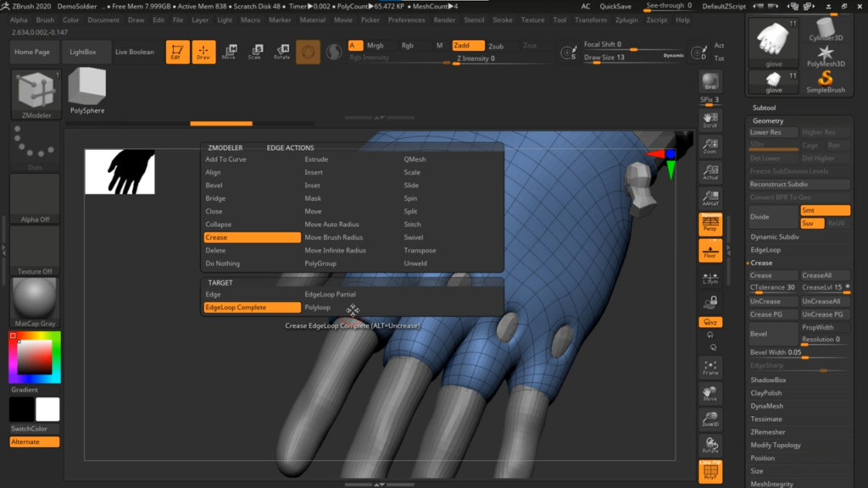
Task: Click the Rotate view icon near canvas
Action: [x=710, y=446]
